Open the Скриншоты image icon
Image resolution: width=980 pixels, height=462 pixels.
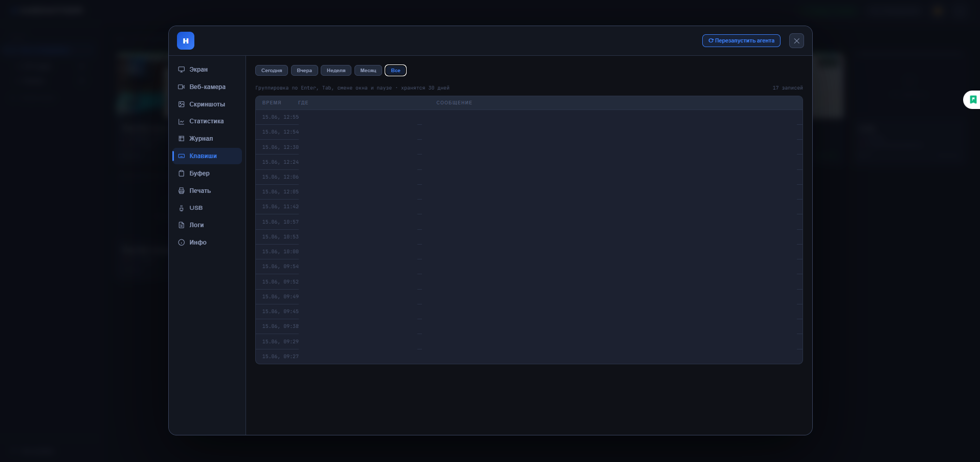(181, 104)
